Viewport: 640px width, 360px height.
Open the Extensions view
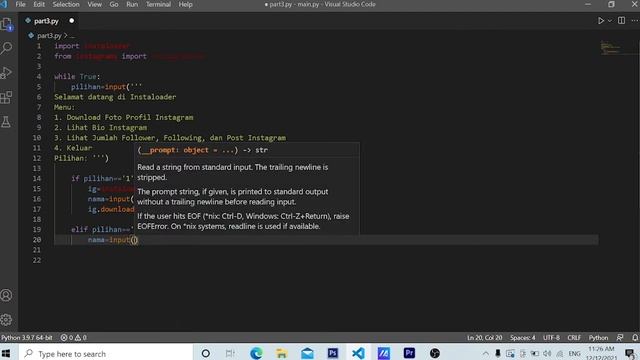click(x=7, y=97)
